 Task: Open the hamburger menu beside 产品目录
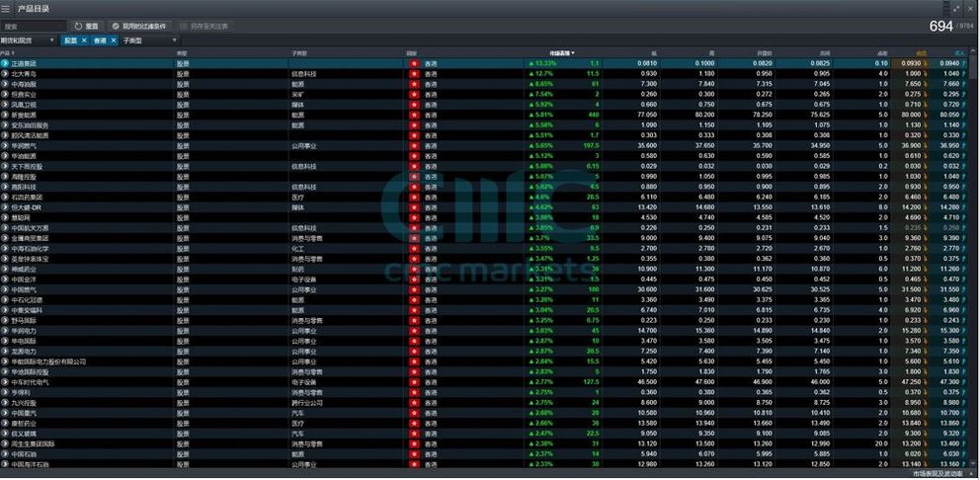coord(6,9)
